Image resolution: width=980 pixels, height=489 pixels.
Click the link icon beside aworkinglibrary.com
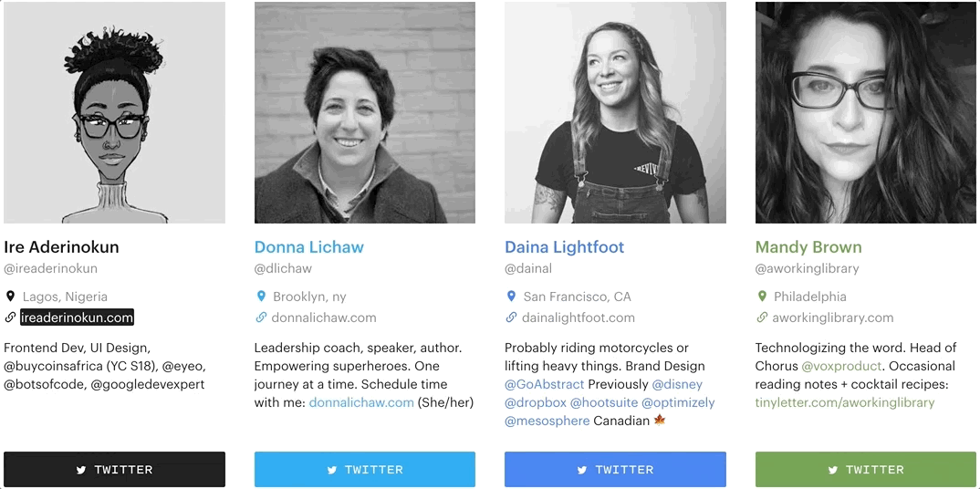tap(762, 317)
